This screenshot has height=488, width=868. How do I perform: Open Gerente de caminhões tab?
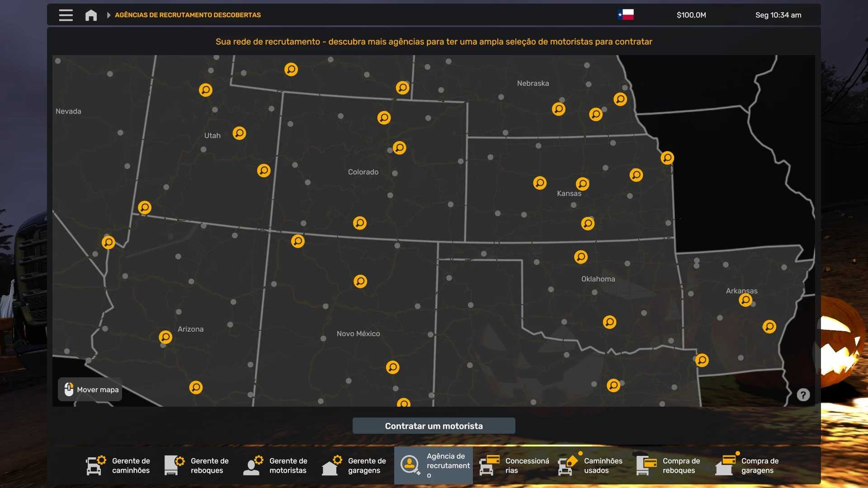[x=118, y=465]
